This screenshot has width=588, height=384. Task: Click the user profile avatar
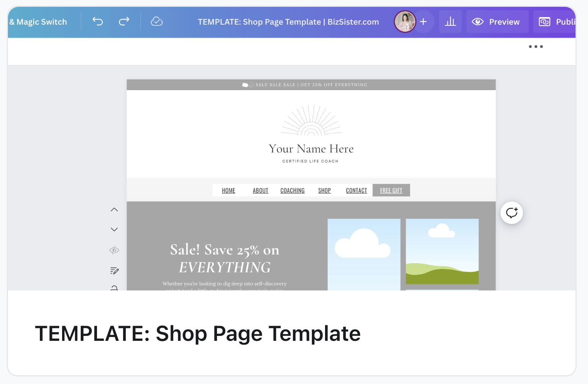[x=405, y=22]
